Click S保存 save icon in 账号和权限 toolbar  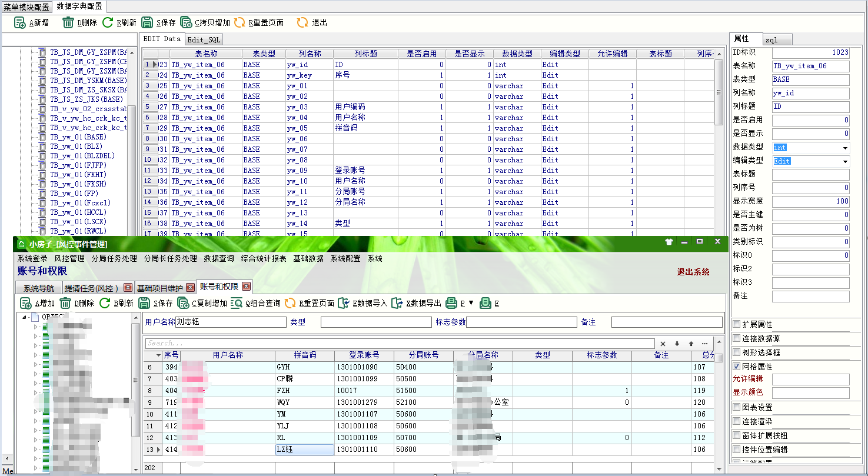[144, 304]
